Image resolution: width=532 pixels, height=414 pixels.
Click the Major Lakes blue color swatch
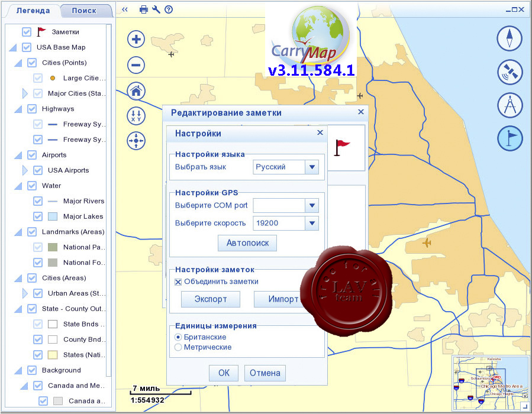point(53,216)
